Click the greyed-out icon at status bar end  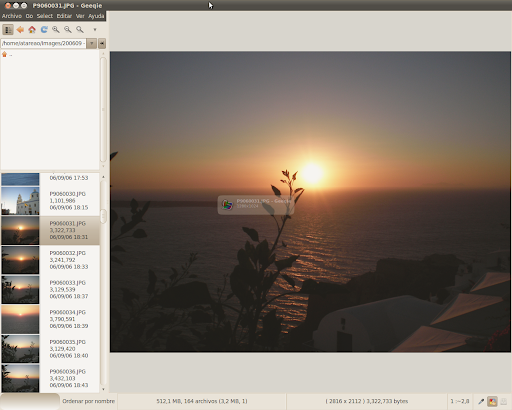click(x=504, y=402)
